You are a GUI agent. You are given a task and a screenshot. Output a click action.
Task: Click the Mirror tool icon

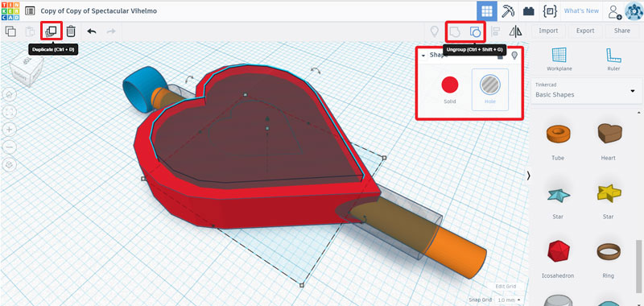click(515, 31)
